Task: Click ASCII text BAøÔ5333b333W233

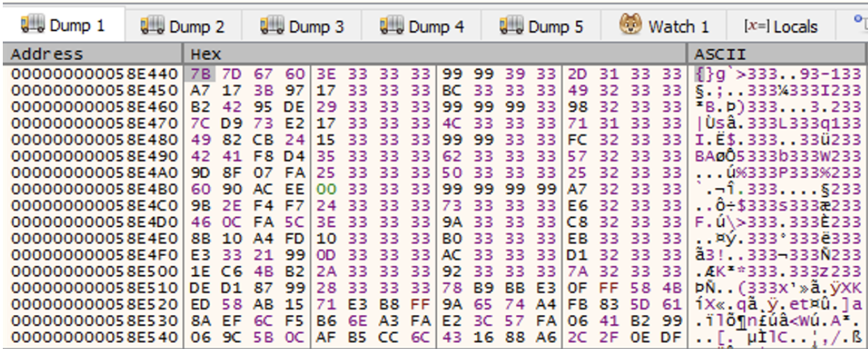Action: pos(778,156)
